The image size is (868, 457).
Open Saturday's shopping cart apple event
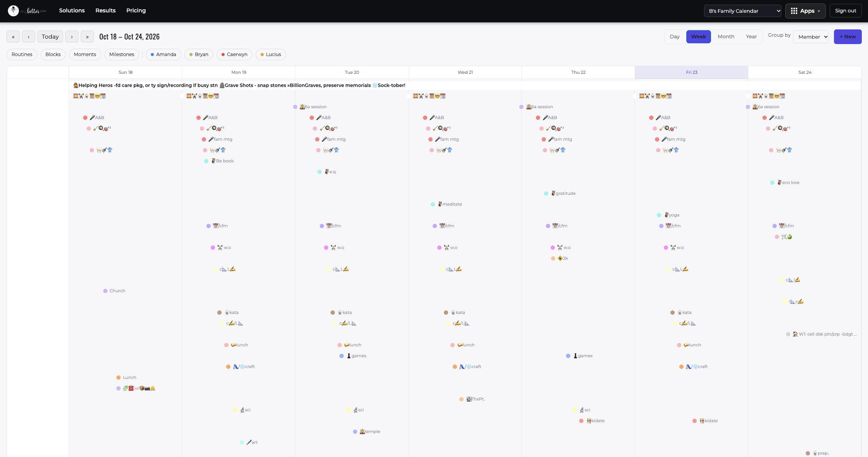[783, 237]
